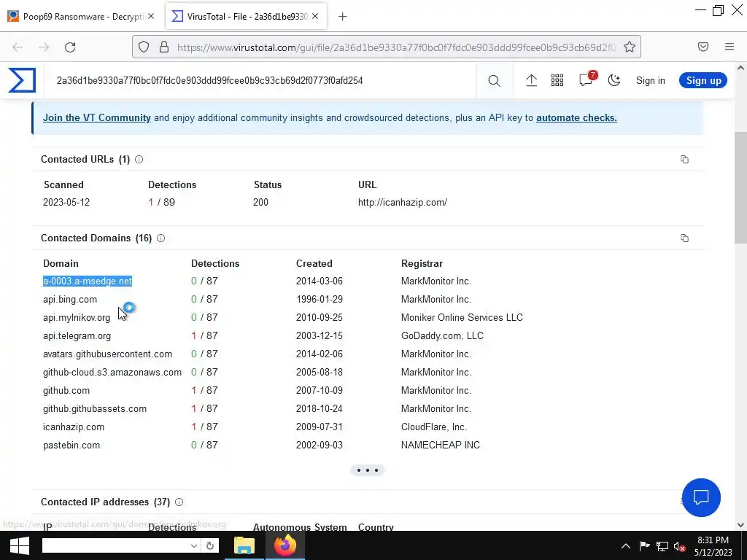Select the VirusTotal File tab

[x=245, y=17]
